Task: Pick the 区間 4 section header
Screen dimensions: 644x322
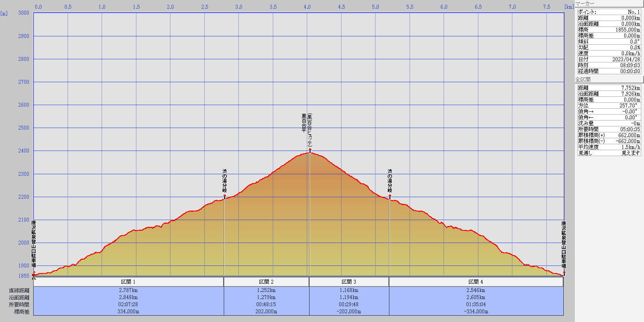Action: 476,282
